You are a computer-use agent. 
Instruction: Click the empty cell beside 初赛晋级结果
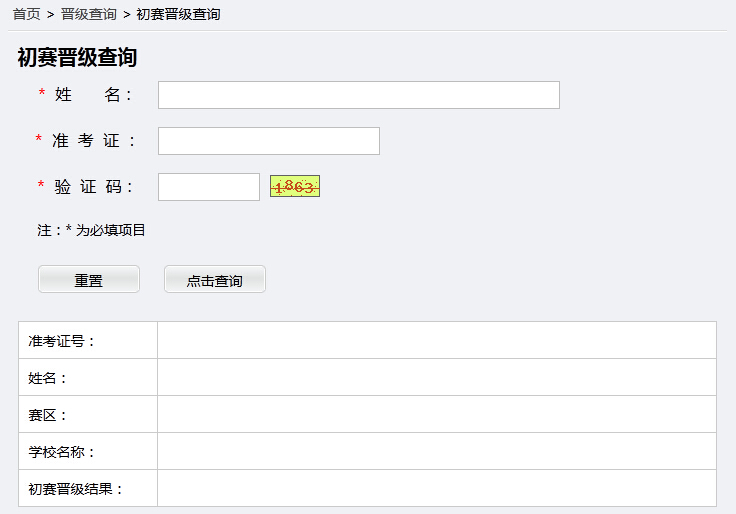[x=436, y=489]
